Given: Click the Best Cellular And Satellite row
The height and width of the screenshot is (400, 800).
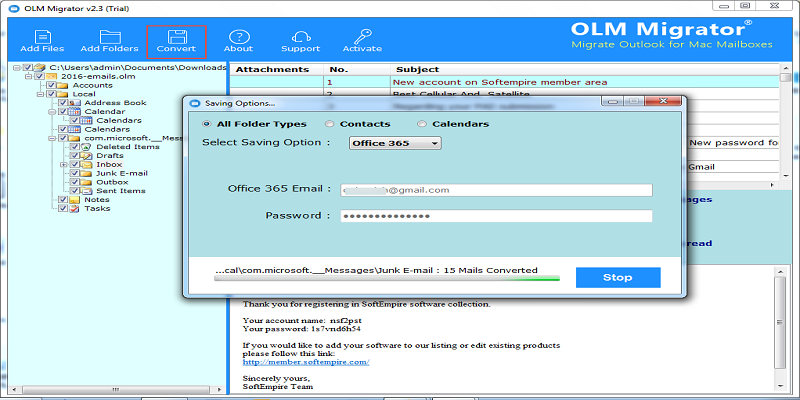Looking at the screenshot, I should click(x=505, y=94).
